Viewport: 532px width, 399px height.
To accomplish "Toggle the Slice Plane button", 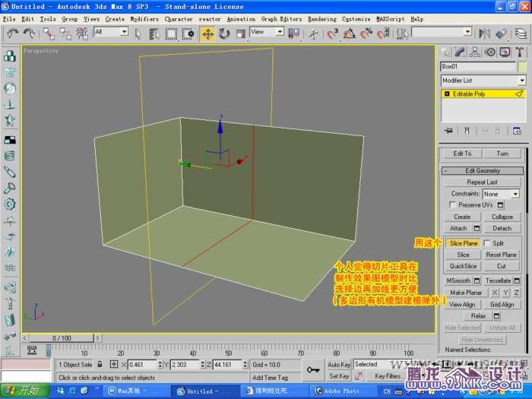I will (x=463, y=243).
